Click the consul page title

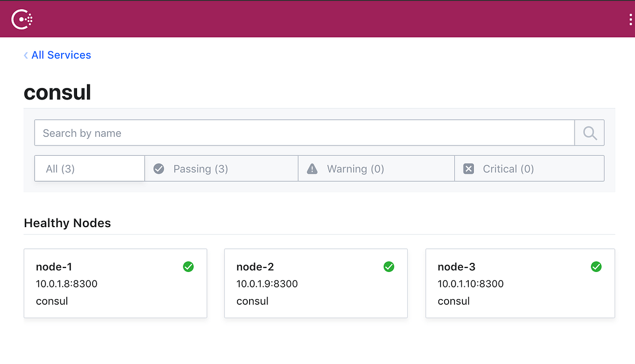coord(57,93)
